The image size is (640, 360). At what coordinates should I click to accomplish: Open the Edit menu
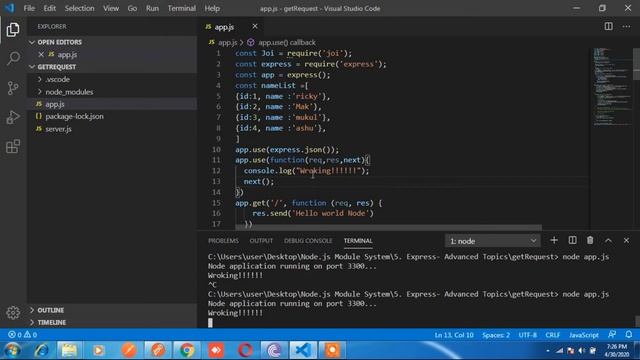[x=49, y=8]
